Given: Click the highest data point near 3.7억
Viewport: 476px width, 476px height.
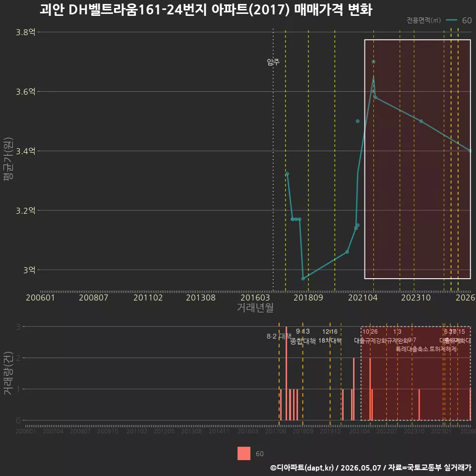Looking at the screenshot, I should 373,61.
